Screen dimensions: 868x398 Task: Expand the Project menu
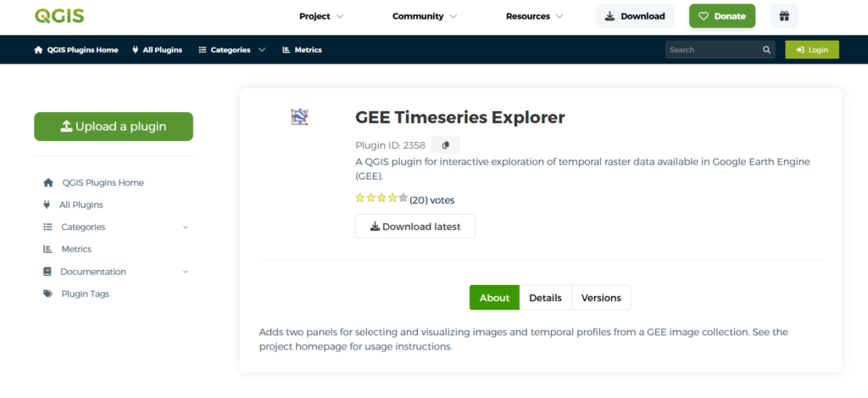[x=321, y=16]
